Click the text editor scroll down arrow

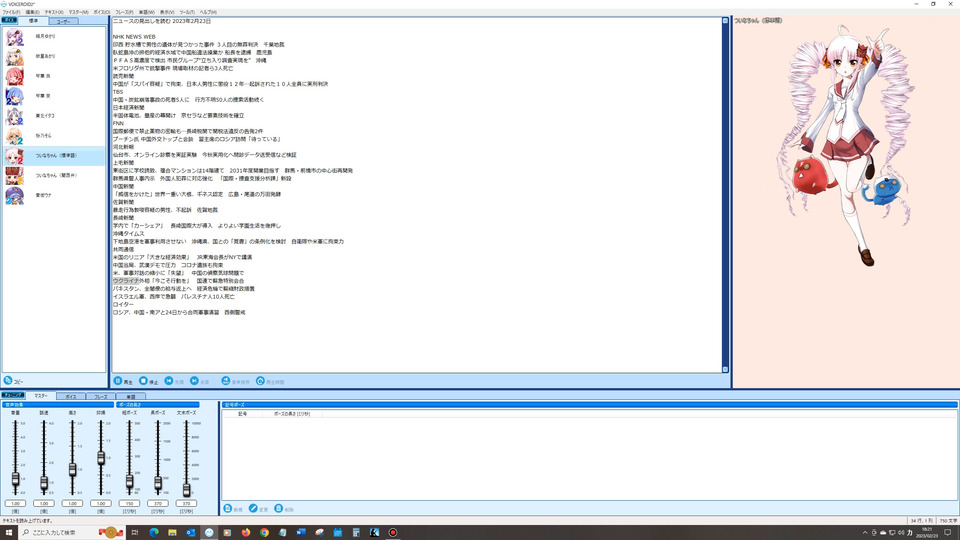(x=725, y=369)
